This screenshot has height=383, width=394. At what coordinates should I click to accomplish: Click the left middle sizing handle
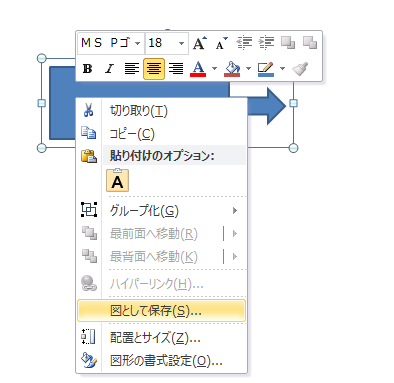point(41,103)
